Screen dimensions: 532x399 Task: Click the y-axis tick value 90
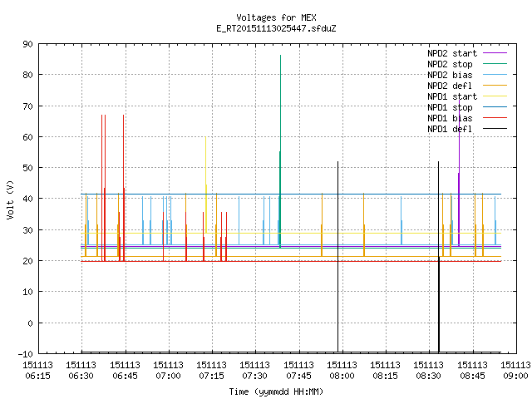[27, 44]
